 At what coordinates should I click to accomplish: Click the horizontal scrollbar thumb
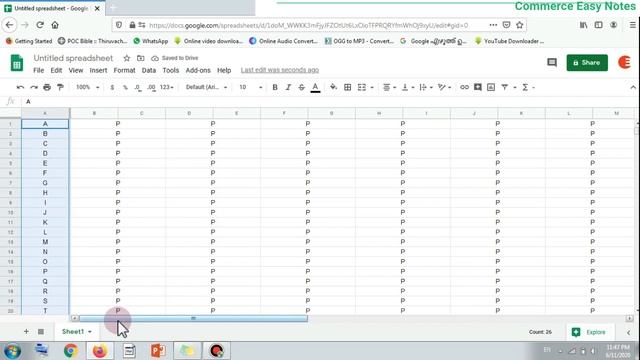193,318
